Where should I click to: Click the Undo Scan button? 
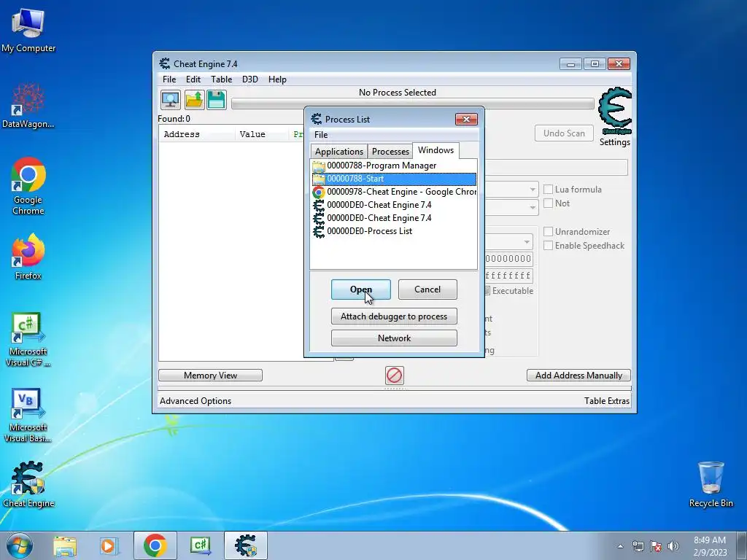[x=564, y=133]
